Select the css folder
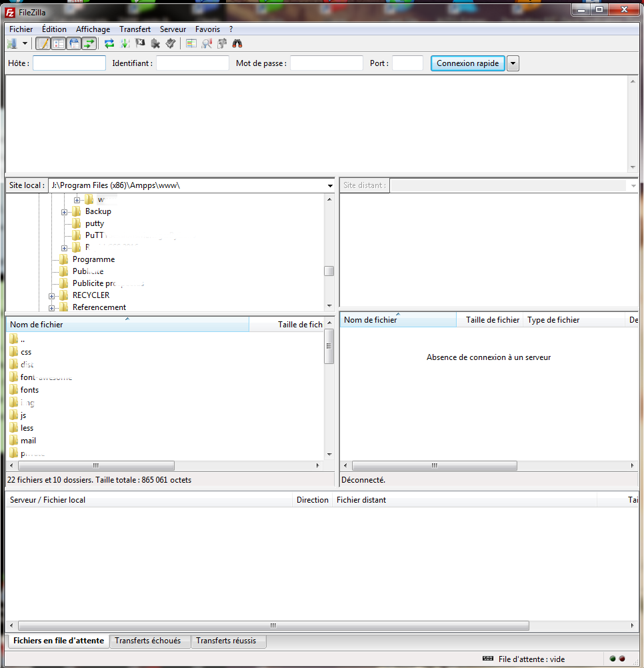This screenshot has width=644, height=668. coord(25,352)
